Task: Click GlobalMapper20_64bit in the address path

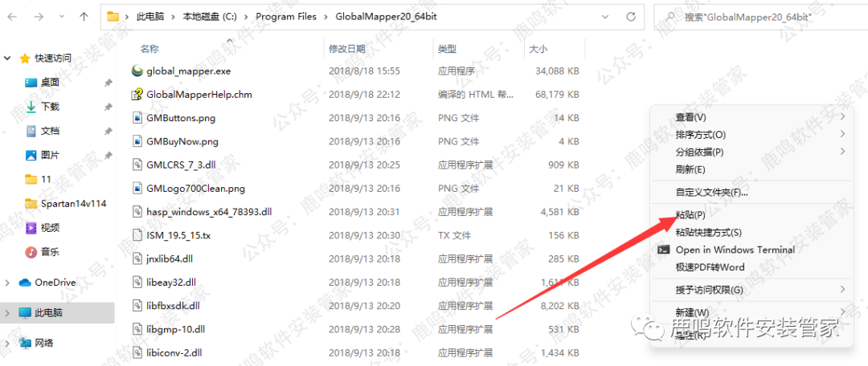Action: pos(387,17)
